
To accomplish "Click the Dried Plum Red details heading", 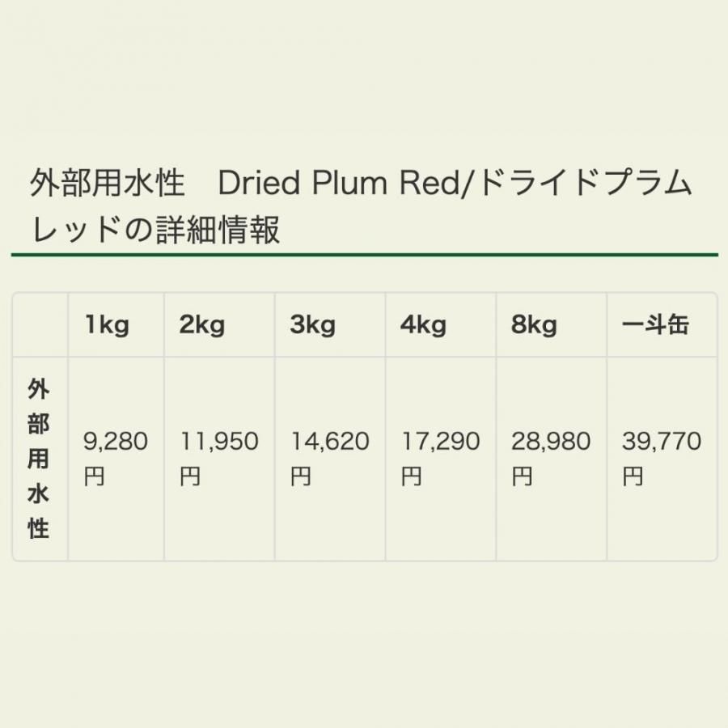I will [362, 205].
